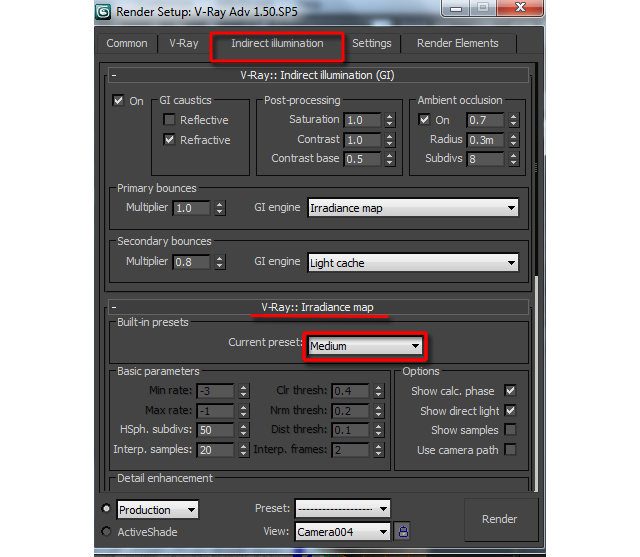Open the Production render mode dropdown
640x557 pixels.
click(x=158, y=510)
